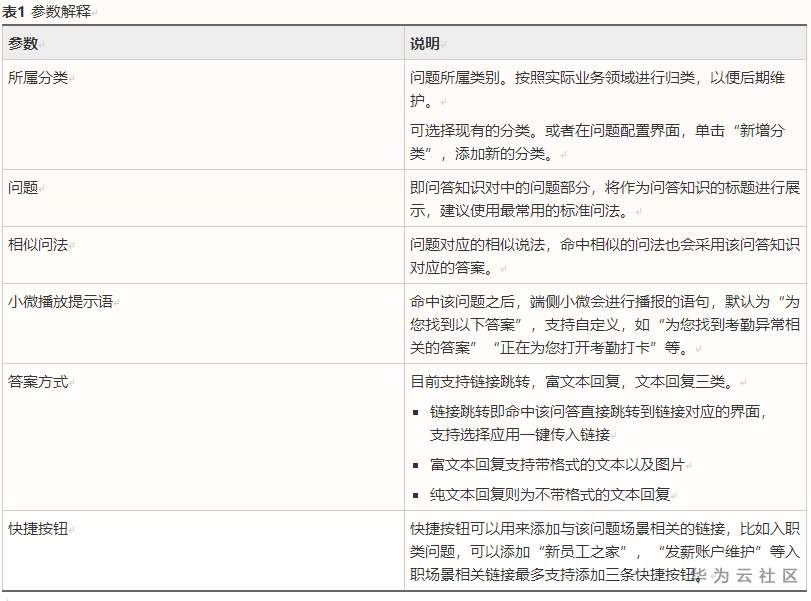Click text '问题所属类别。按照实际业务领域进行归类'
This screenshot has height=601, width=811.
(x=552, y=78)
